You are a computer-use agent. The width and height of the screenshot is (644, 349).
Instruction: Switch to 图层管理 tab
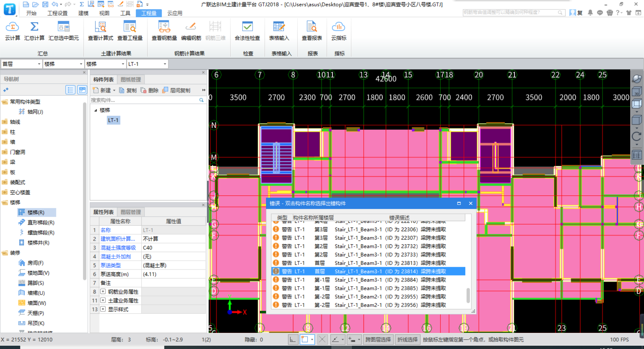pos(131,212)
